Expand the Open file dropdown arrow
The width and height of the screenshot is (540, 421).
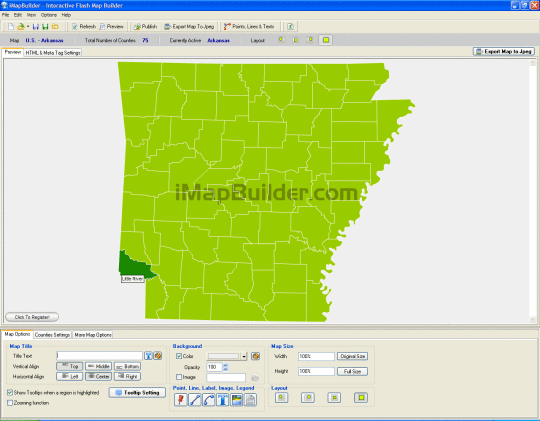(28, 27)
